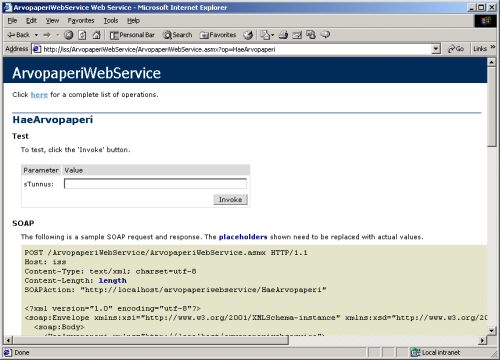Click the Forward arrow button
This screenshot has height=360, width=500.
click(x=47, y=35)
